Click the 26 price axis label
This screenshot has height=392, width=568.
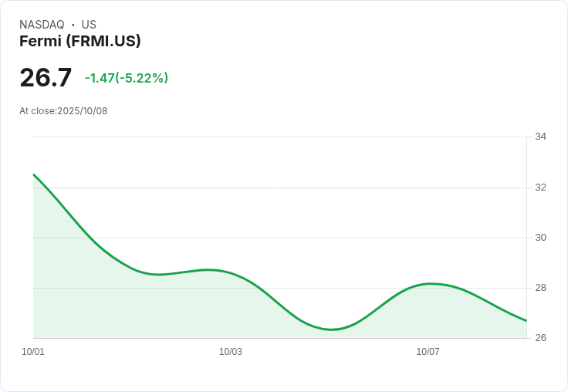[540, 338]
